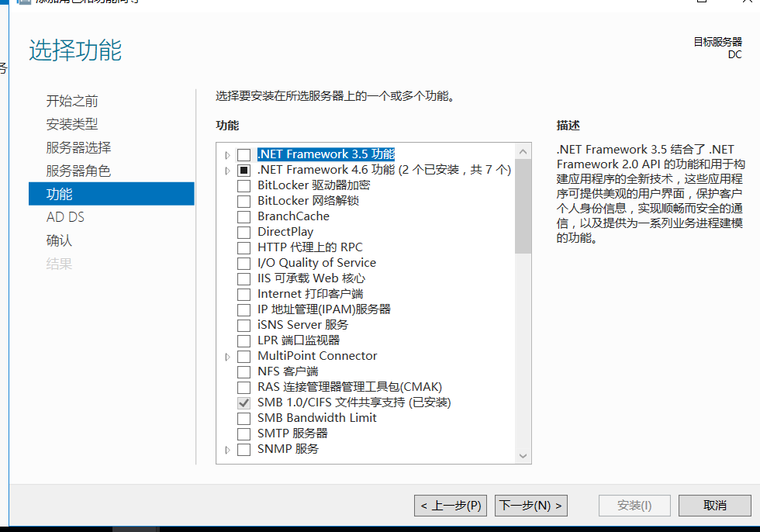Check IP 地址管理(IPAM)服务器 checkbox
760x532 pixels.
click(x=244, y=309)
